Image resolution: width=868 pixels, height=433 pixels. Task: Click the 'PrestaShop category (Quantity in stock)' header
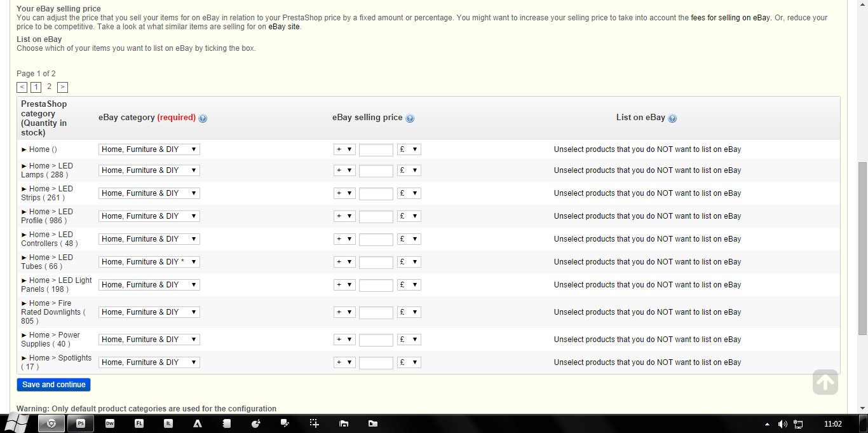[44, 118]
